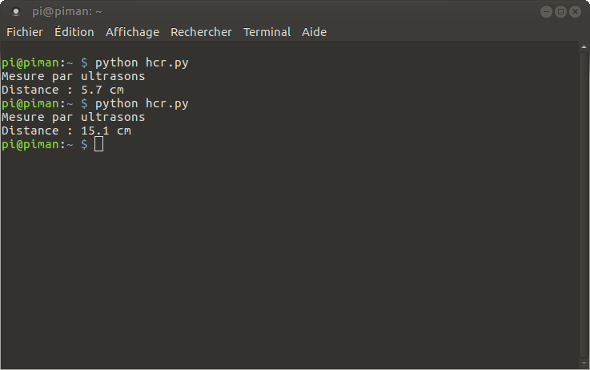Open the Fichier menu
Viewport: 590px width, 370px height.
coord(24,32)
